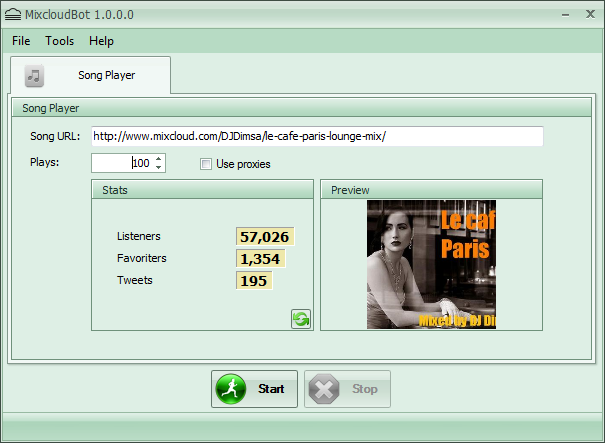605x443 pixels.
Task: Click the MixcloudBot app icon in title bar
Action: pos(13,15)
